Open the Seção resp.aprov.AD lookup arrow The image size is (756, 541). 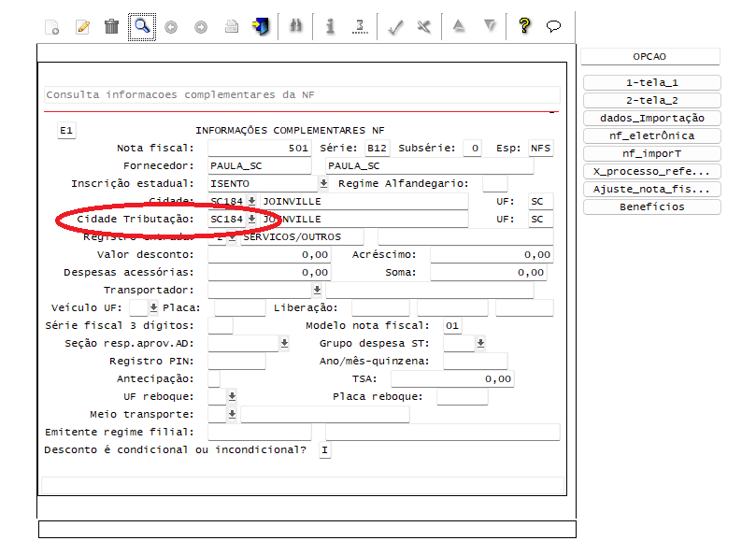[284, 343]
